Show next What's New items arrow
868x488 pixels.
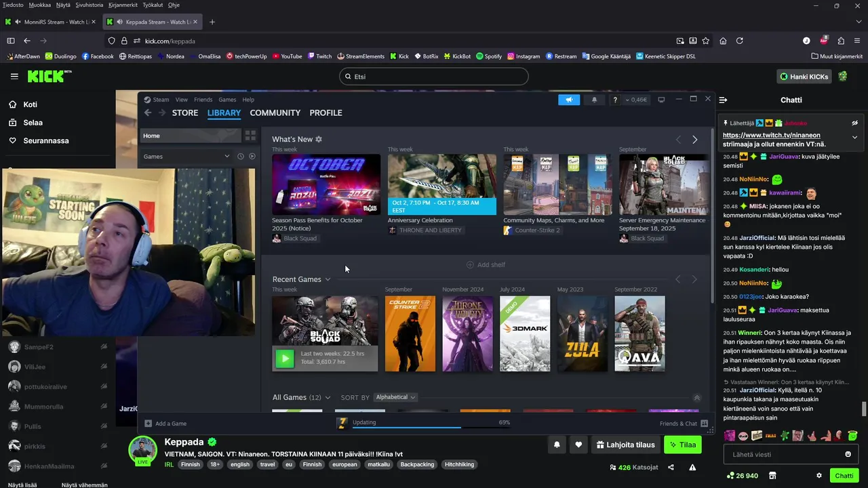(694, 140)
